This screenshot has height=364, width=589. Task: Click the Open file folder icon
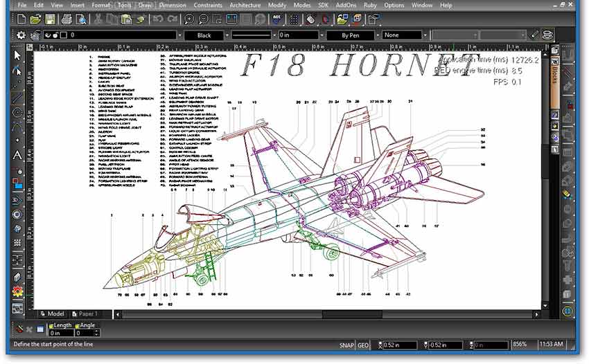coord(34,19)
